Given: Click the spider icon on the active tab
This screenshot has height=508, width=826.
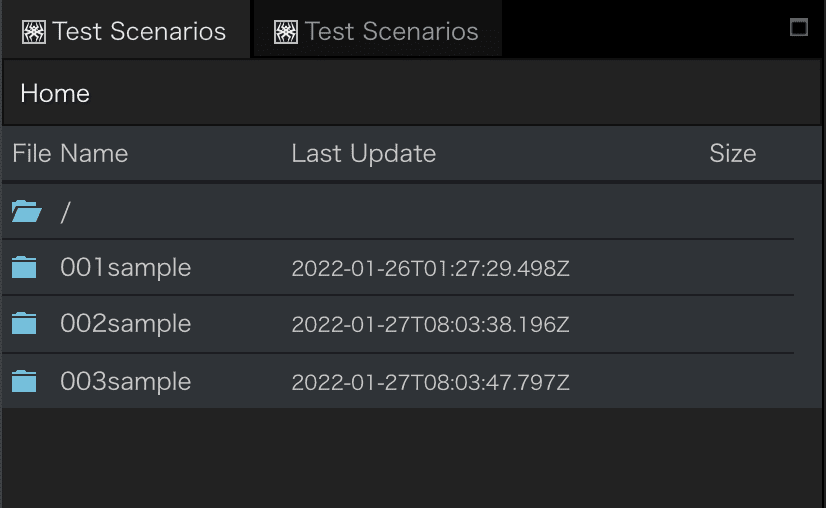Looking at the screenshot, I should (x=34, y=32).
